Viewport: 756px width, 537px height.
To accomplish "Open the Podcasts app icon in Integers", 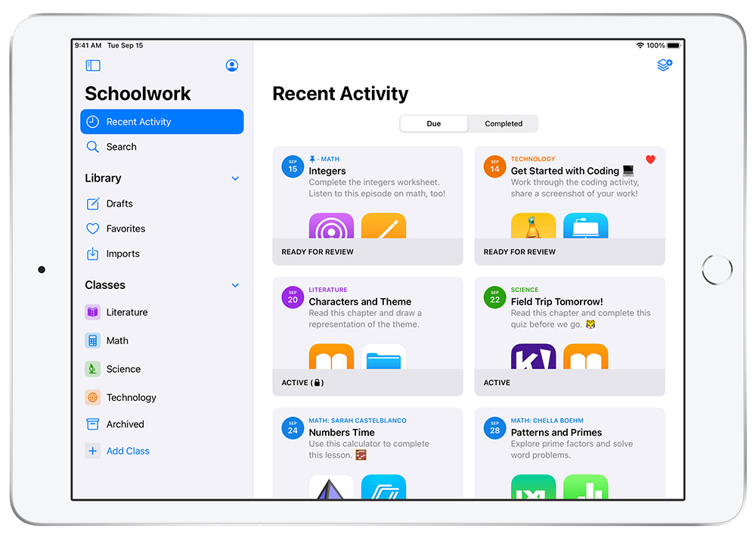I will (331, 226).
